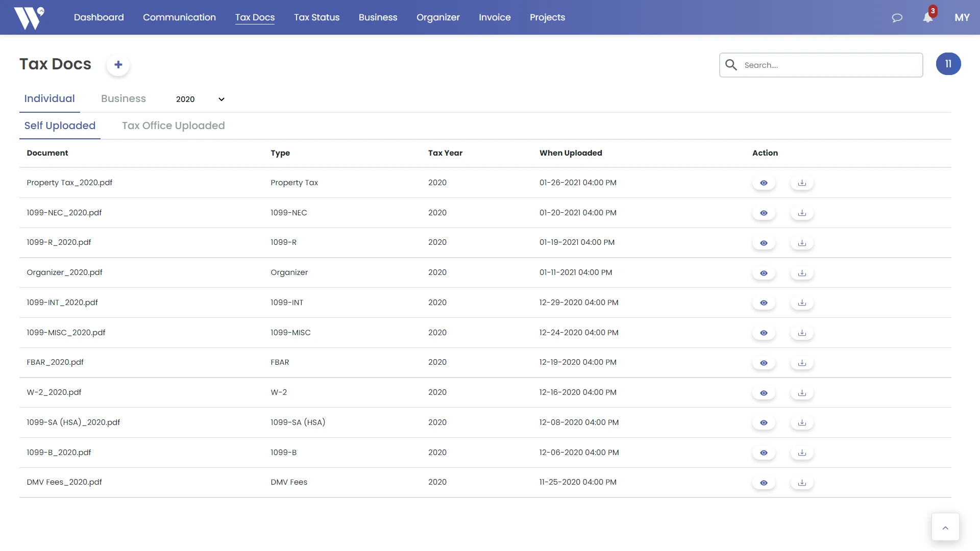The height and width of the screenshot is (551, 980).
Task: Open the 2020 tax year dropdown
Action: tap(199, 99)
